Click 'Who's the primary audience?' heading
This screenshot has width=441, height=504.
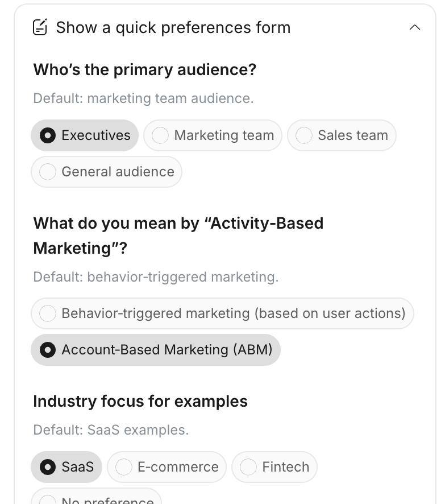click(145, 70)
